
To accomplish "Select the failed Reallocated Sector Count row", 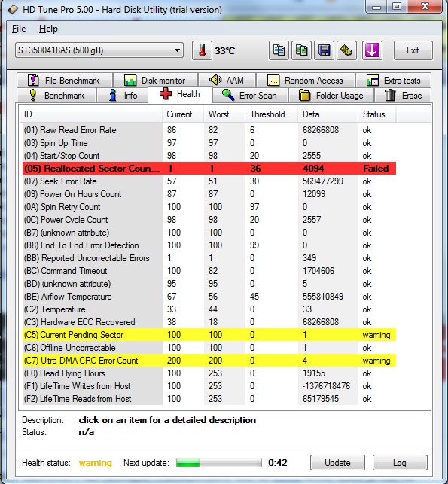I will tap(209, 169).
